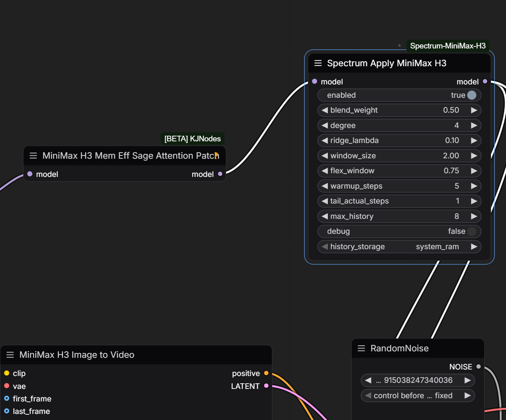Click the first_frame input dot
The image size is (506, 420).
6,399
